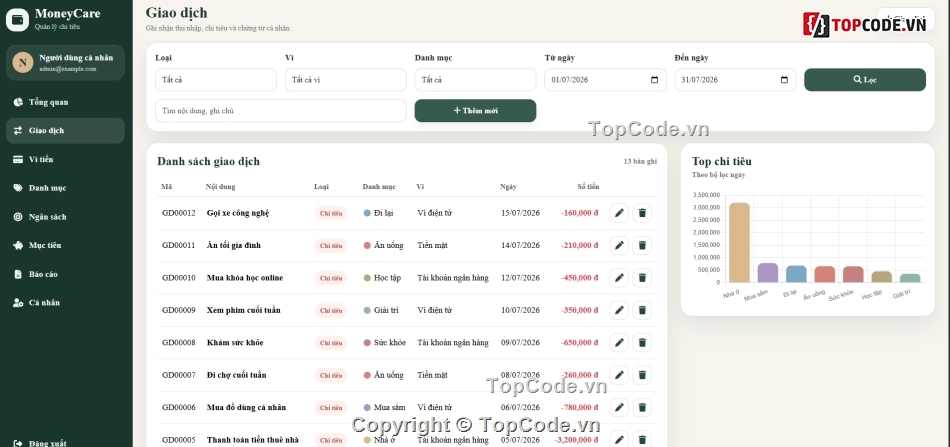Image resolution: width=950 pixels, height=447 pixels.
Task: Open calendar picker icon in Đến ngày field
Action: click(784, 80)
